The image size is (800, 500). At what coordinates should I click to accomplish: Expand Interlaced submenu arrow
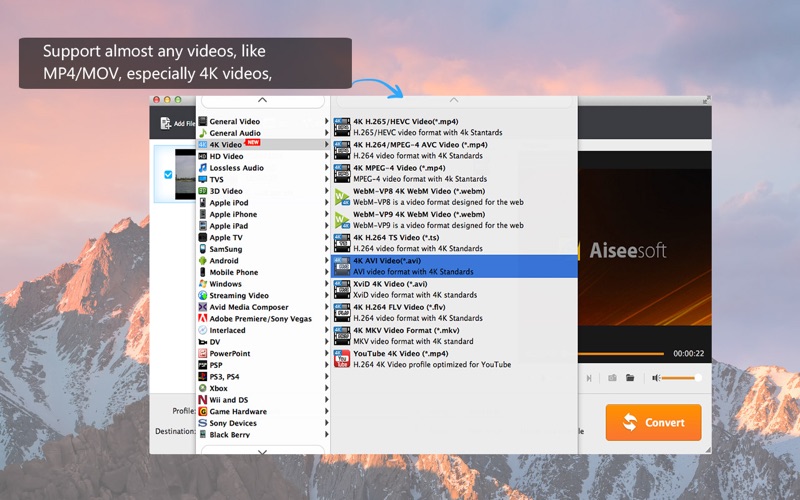pyautogui.click(x=327, y=330)
